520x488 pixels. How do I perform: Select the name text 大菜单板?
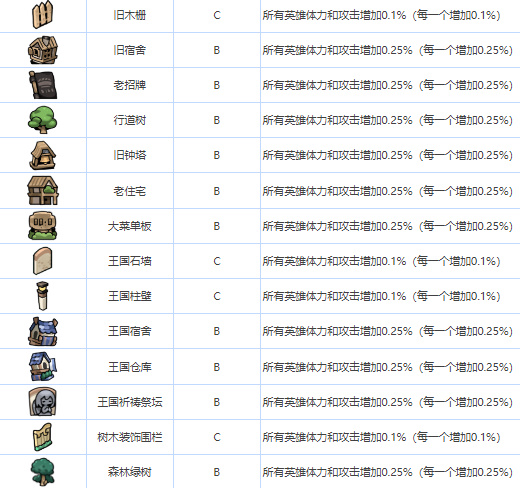point(130,226)
